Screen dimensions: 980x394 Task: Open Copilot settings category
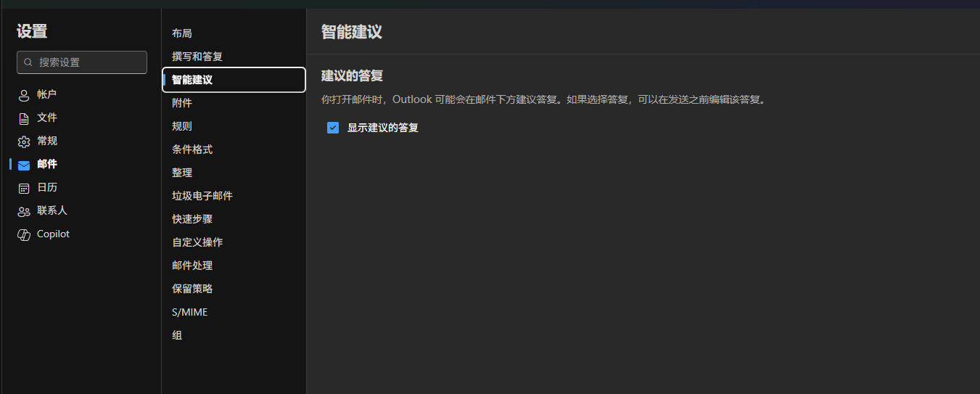pos(81,234)
